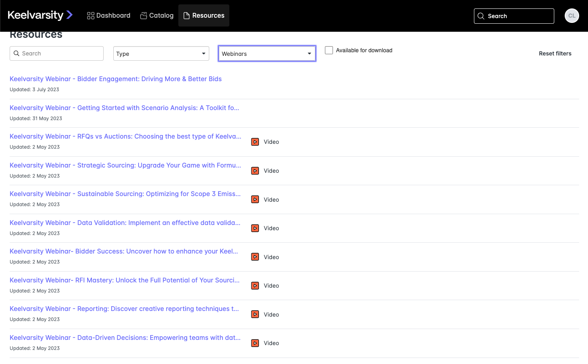Screen dimensions: 588x364
Task: Open Strategic Sourcing webinar link
Action: pos(125,166)
